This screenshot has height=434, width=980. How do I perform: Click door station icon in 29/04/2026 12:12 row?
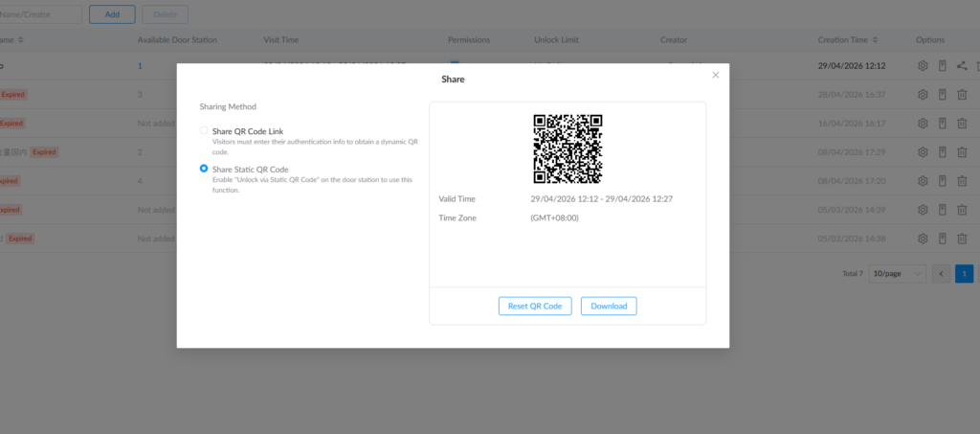point(943,66)
